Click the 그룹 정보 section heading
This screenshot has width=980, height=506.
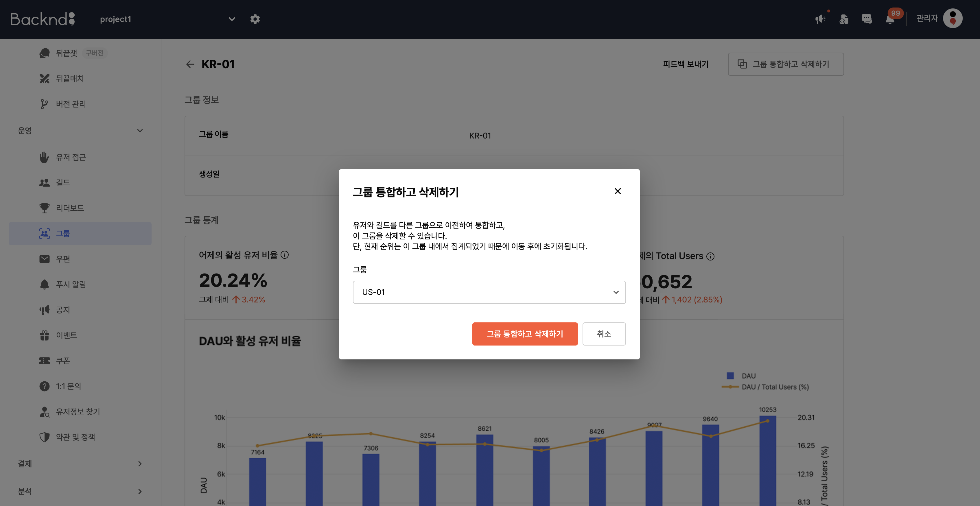pyautogui.click(x=201, y=99)
